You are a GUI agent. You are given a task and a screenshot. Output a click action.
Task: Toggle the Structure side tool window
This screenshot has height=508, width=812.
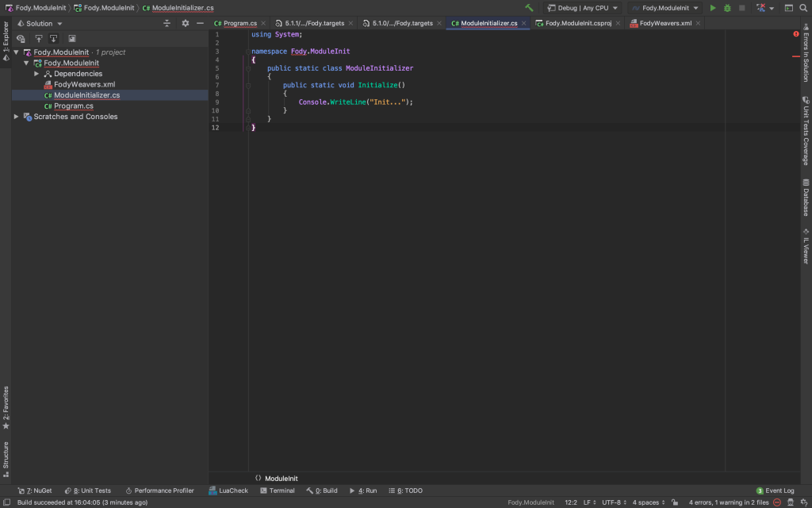6,460
